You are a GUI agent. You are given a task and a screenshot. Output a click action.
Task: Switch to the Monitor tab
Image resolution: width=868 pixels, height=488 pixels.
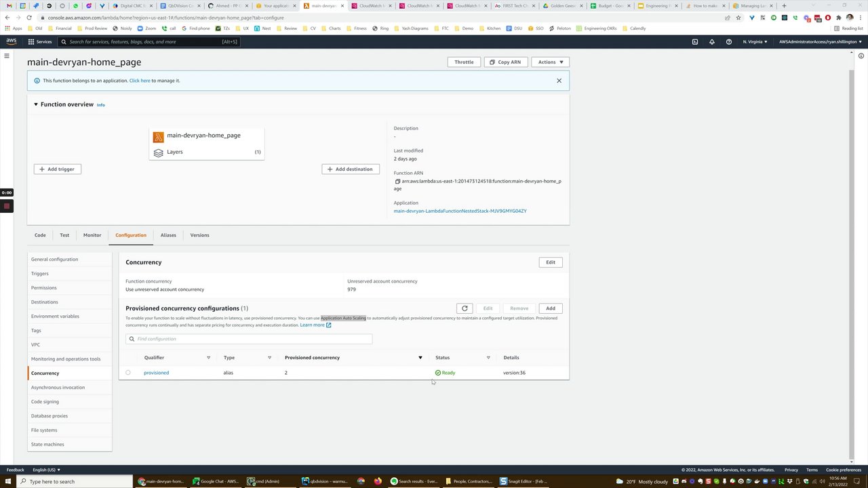pos(92,235)
